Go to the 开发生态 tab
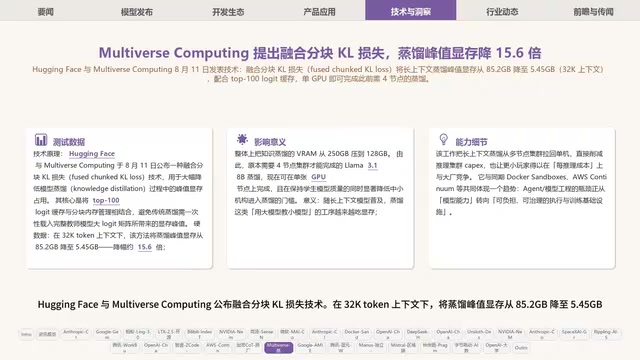The height and width of the screenshot is (360, 640). [228, 11]
